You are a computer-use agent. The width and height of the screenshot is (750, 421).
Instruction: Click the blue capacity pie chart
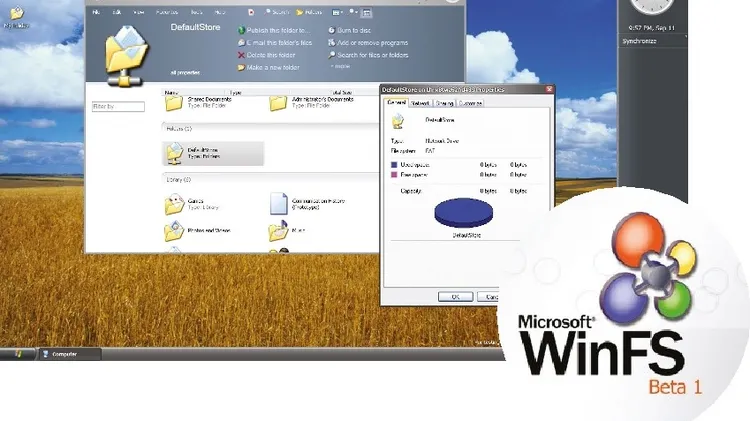pos(463,212)
